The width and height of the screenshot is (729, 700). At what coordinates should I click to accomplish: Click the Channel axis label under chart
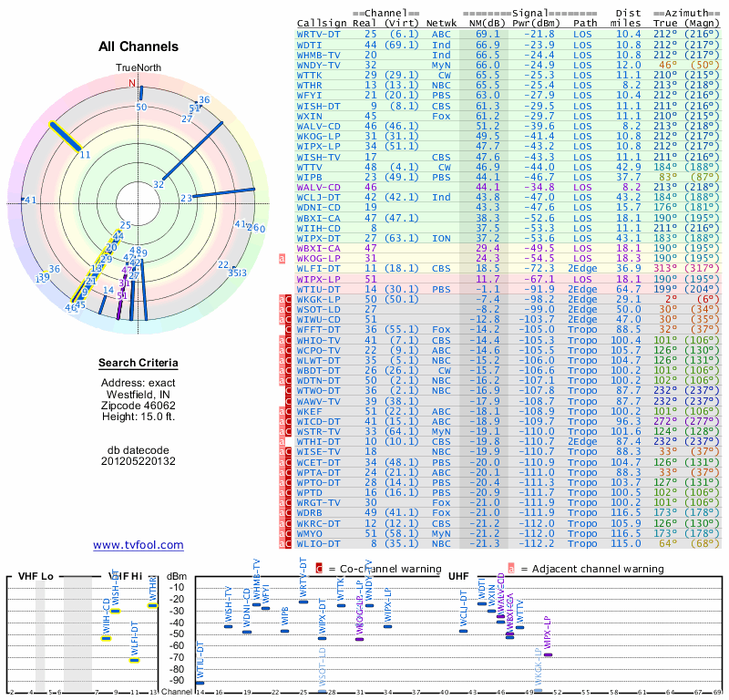177,692
